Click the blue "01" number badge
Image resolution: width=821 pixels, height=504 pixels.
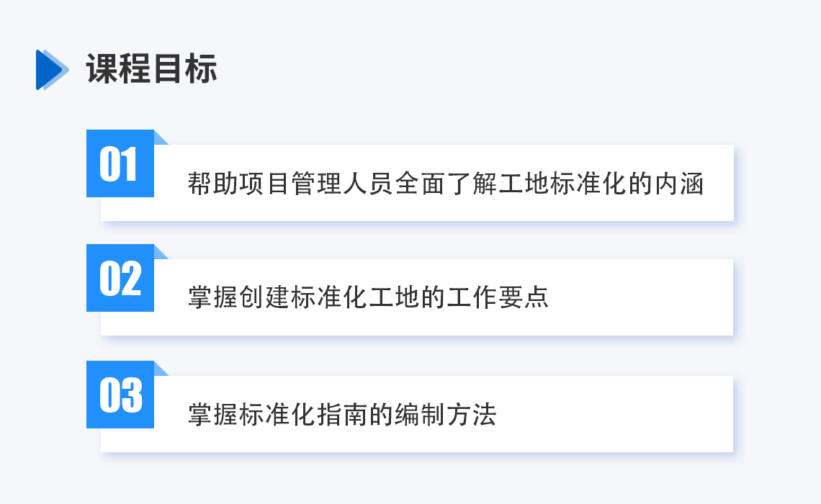pos(120,164)
